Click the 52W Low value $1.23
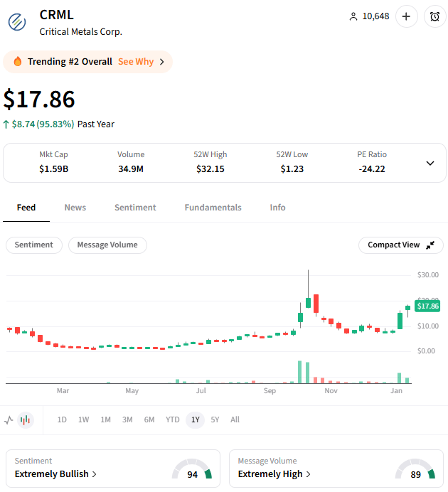 [x=292, y=169]
